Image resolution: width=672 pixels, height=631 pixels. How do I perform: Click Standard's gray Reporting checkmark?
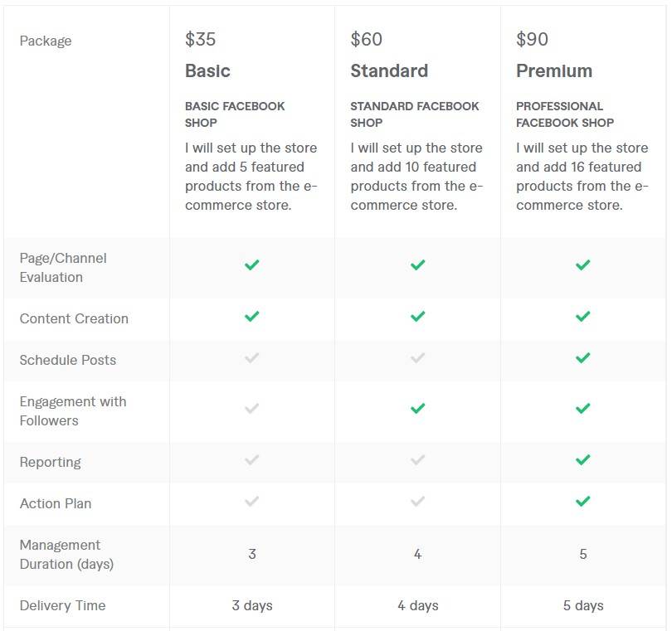418,460
